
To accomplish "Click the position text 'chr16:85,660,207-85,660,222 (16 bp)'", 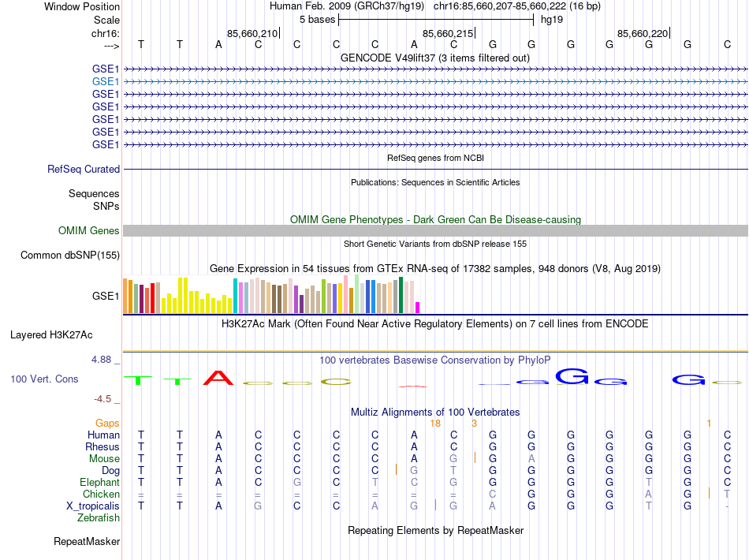I will coord(517,6).
